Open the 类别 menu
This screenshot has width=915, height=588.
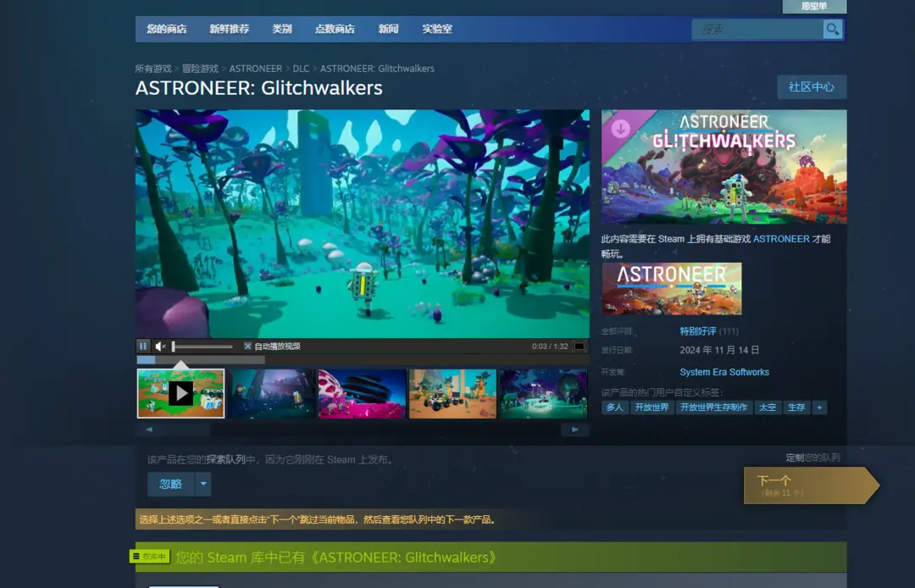[282, 29]
